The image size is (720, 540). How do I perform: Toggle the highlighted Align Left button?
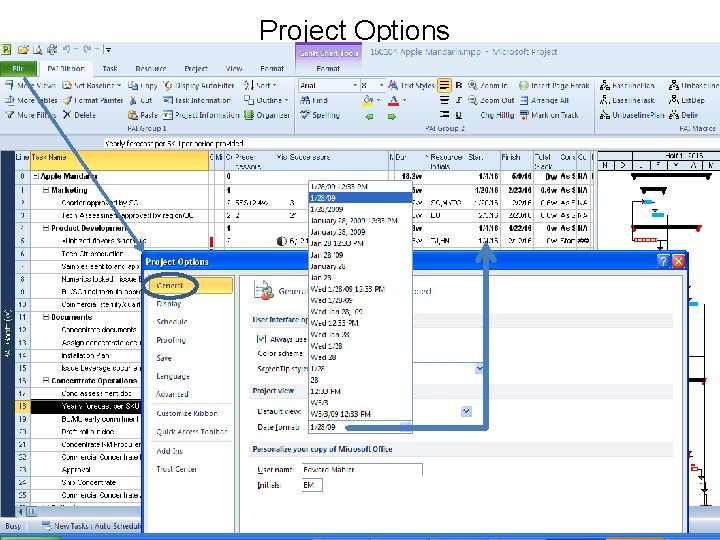tap(444, 85)
